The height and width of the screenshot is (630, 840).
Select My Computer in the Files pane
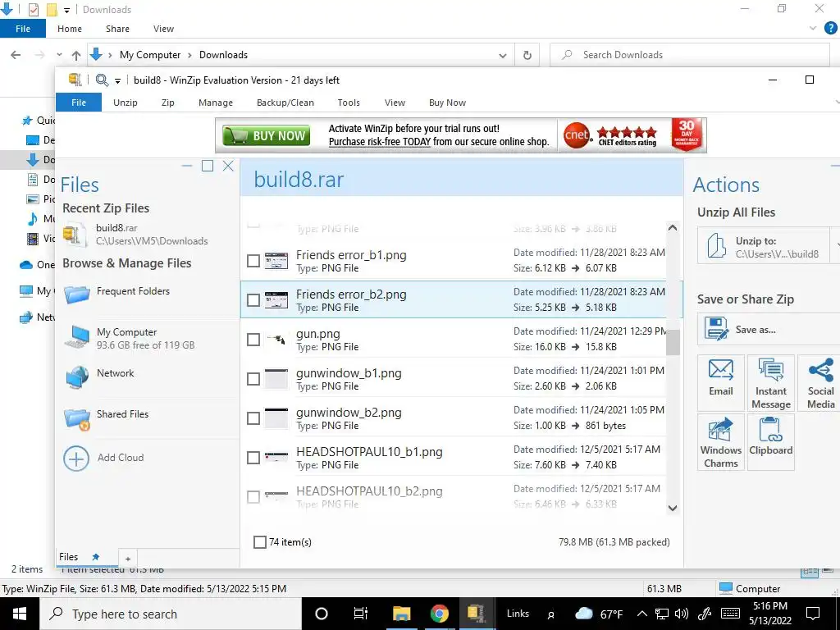coord(130,339)
